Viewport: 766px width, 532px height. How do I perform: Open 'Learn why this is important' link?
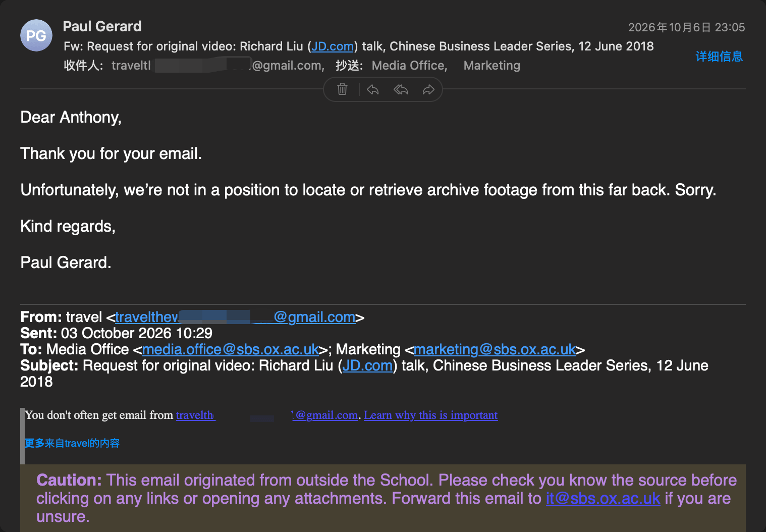click(431, 415)
